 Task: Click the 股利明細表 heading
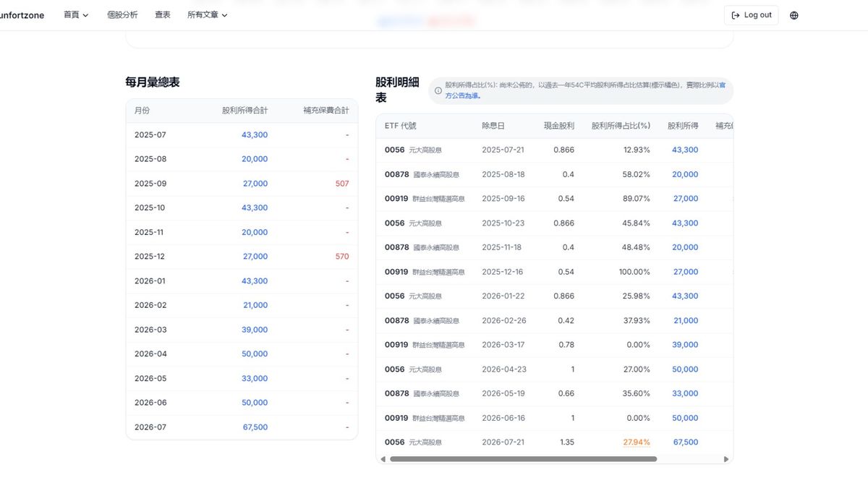pyautogui.click(x=397, y=90)
